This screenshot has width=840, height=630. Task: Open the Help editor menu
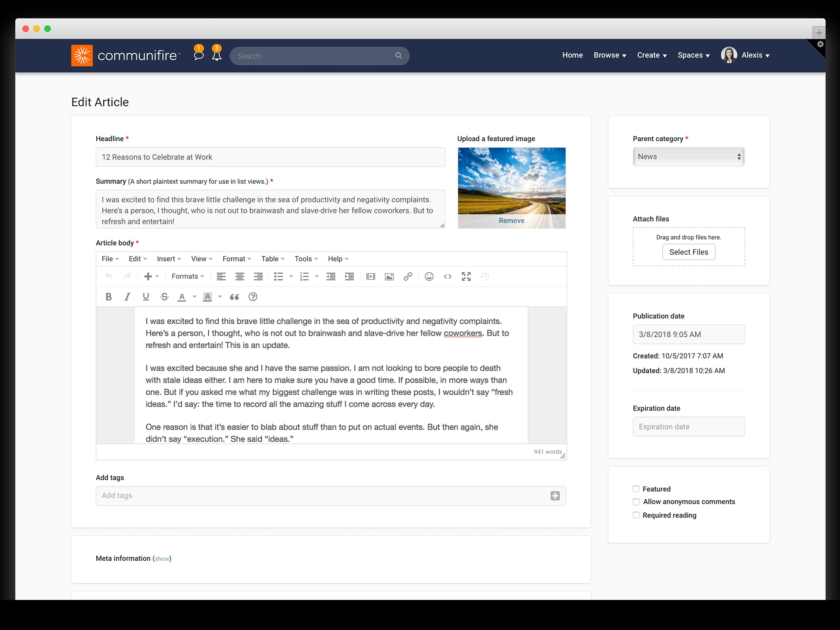point(338,259)
